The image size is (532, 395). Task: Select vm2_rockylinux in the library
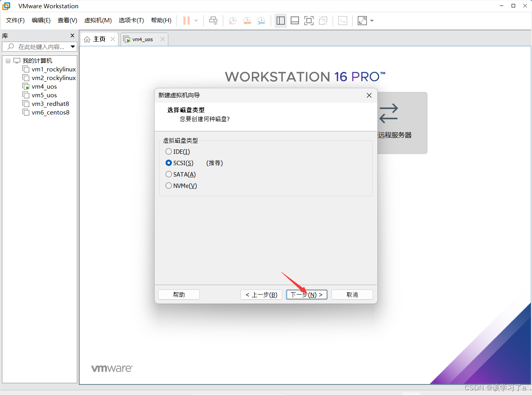coord(54,78)
